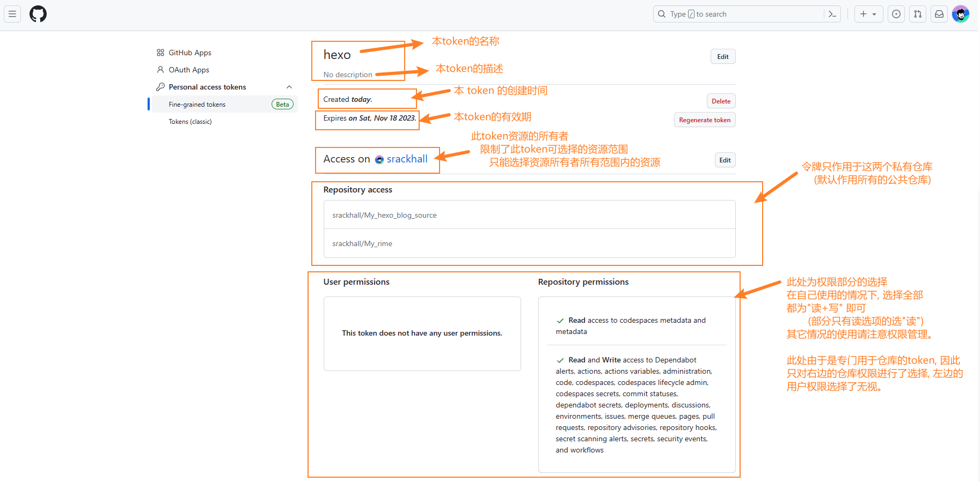The width and height of the screenshot is (980, 482).
Task: Click the srackhall owner avatar icon
Action: point(379,160)
